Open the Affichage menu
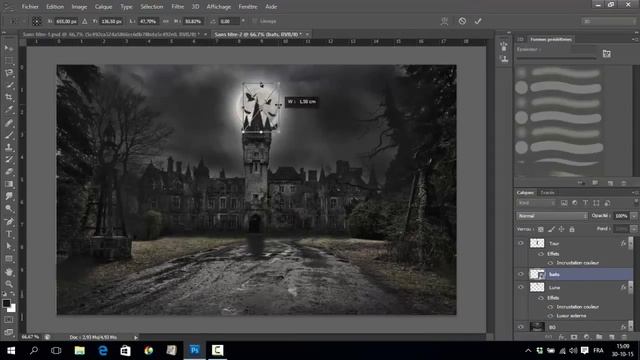The height and width of the screenshot is (360, 640). coord(218,7)
